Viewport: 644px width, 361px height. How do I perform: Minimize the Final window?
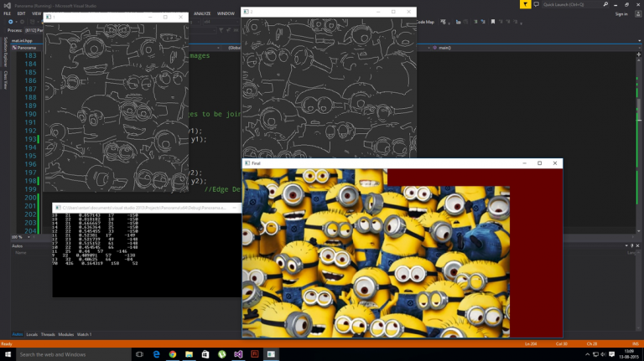[524, 163]
